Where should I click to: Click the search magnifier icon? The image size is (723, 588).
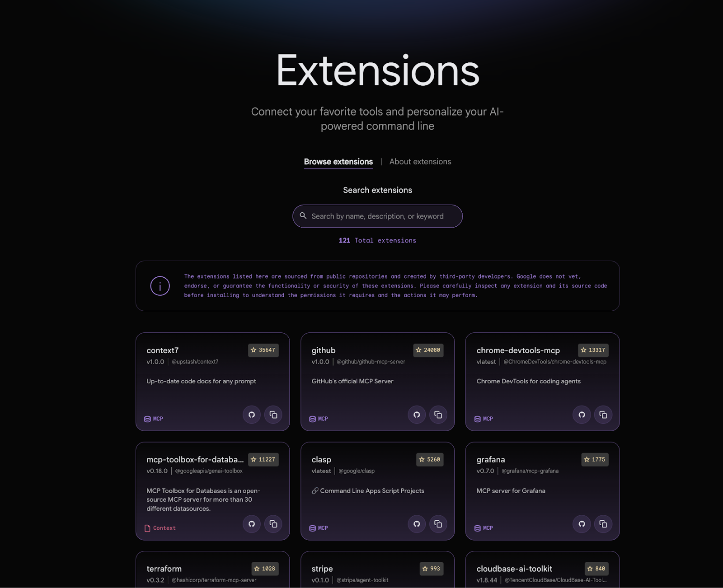click(x=303, y=216)
